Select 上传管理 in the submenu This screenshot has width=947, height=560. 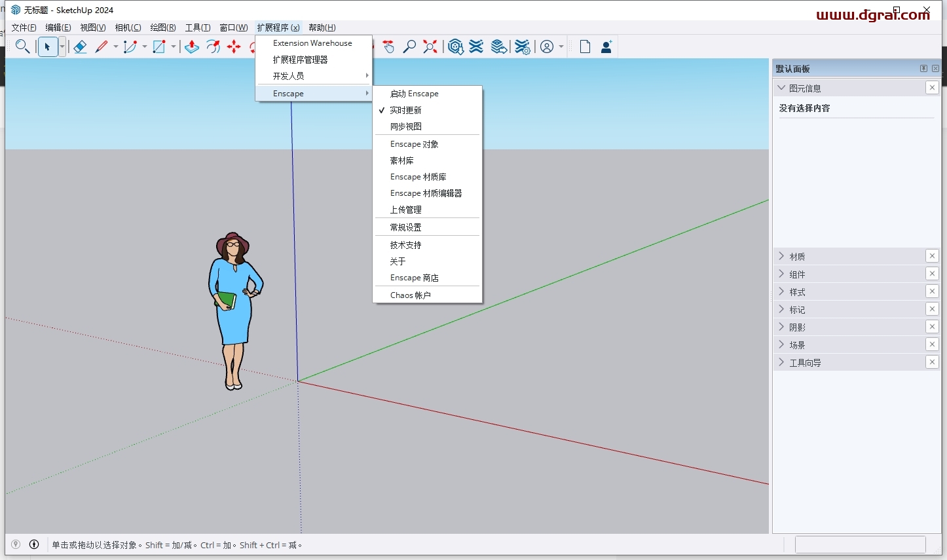tap(428, 210)
